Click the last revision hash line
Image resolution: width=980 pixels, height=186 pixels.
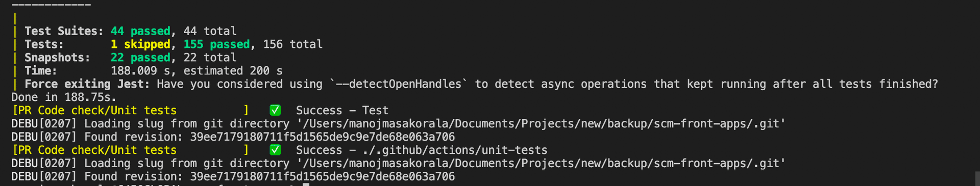pyautogui.click(x=233, y=176)
